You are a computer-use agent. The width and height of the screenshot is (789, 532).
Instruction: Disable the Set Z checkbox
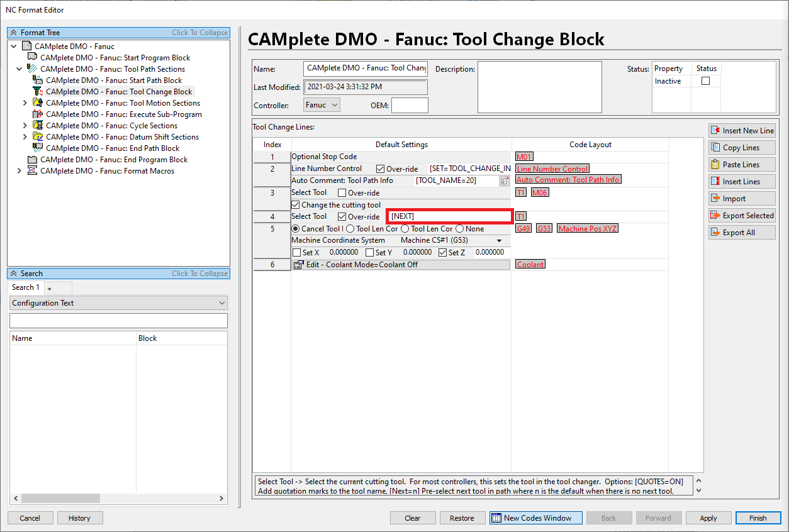tap(442, 252)
